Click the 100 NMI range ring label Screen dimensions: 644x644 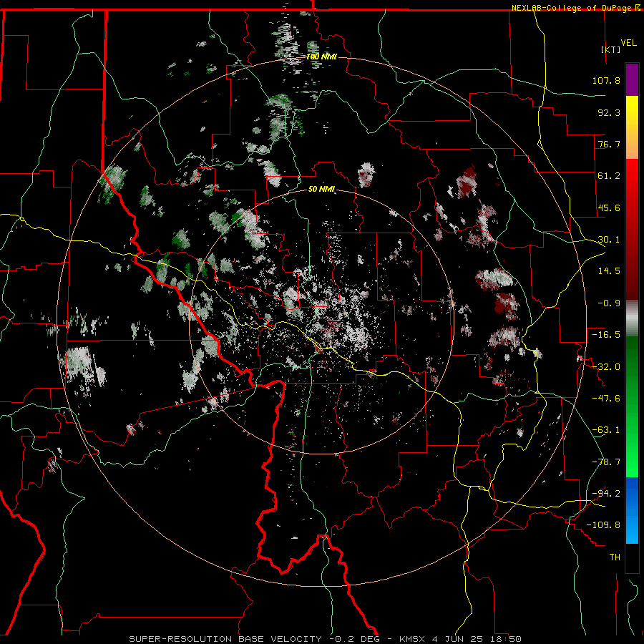(x=321, y=57)
